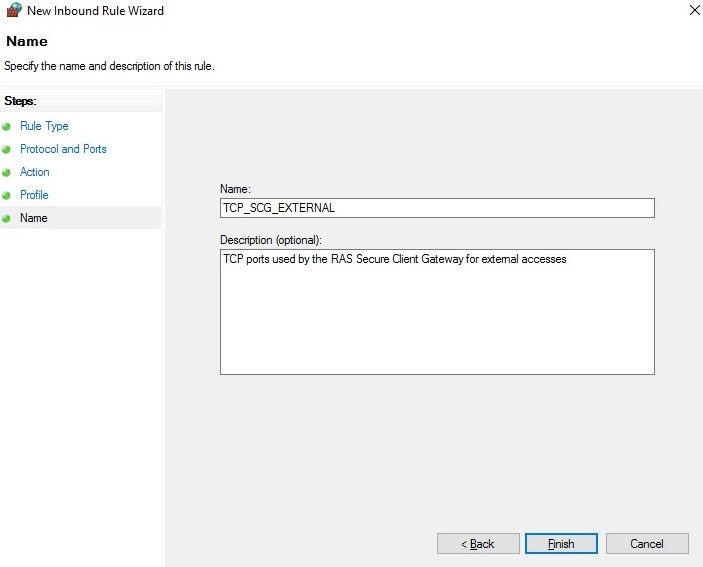Select the Profile step in sidebar

click(34, 195)
